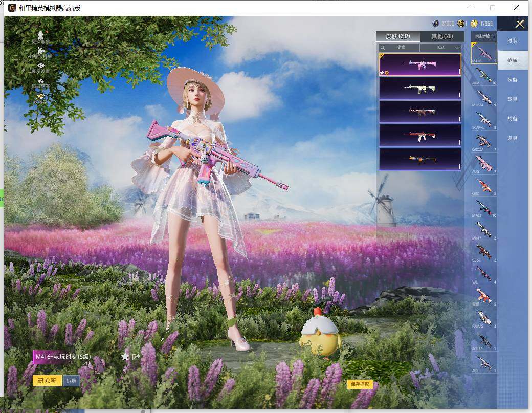
Task: Click the 研究所 button
Action: pos(47,380)
